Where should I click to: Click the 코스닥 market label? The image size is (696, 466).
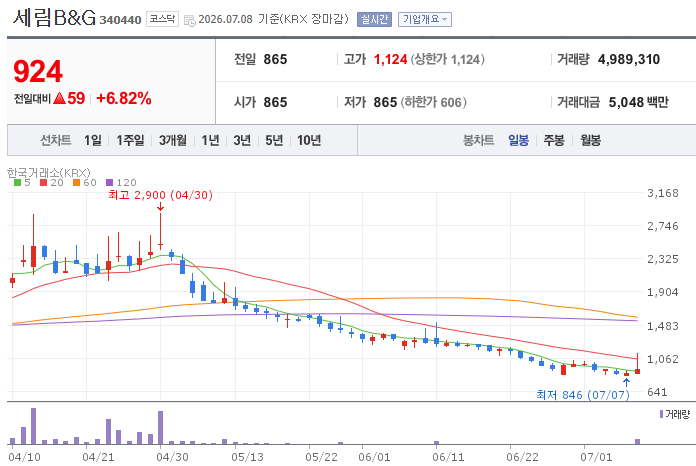(162, 19)
